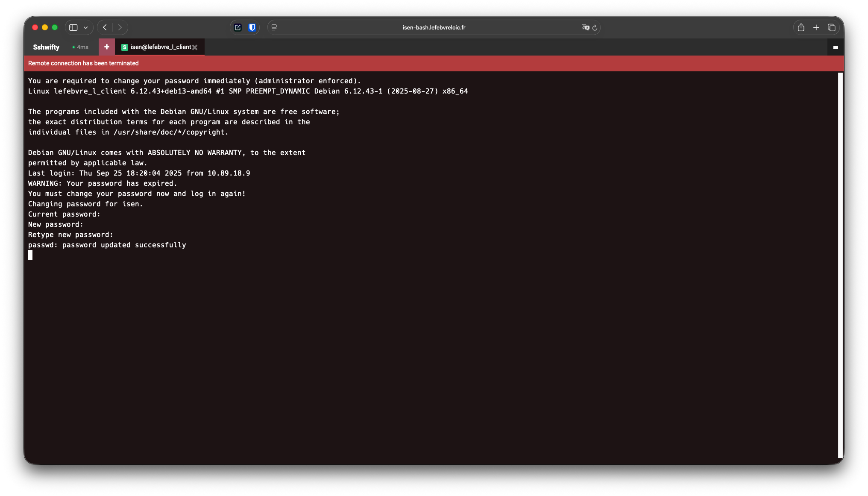
Task: Click the isen-bash.lefebvreloic.fr address field
Action: tap(434, 27)
